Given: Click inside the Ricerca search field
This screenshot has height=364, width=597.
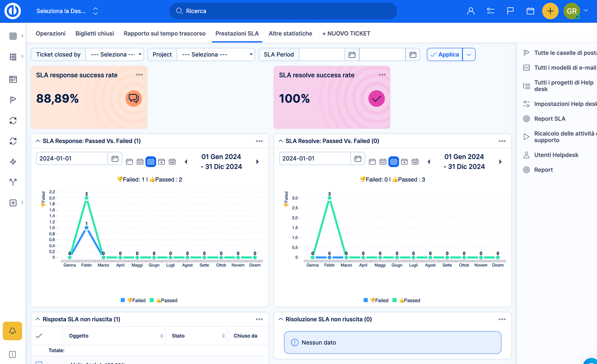Looking at the screenshot, I should [x=284, y=12].
